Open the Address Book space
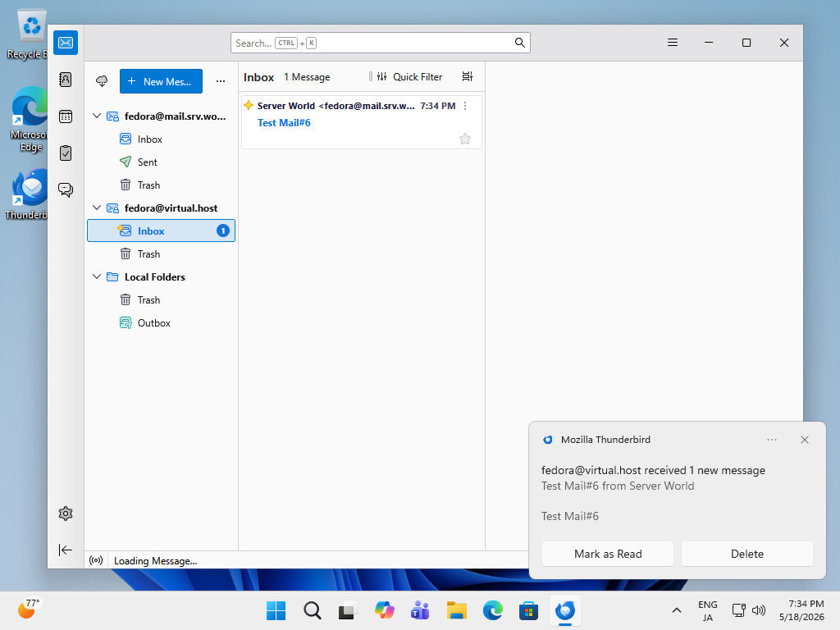This screenshot has width=840, height=630. click(x=66, y=80)
